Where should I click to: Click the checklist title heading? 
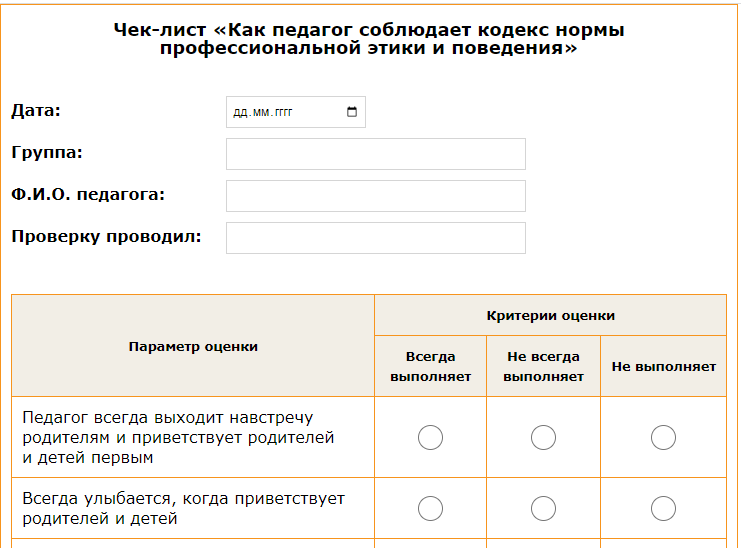(x=369, y=39)
